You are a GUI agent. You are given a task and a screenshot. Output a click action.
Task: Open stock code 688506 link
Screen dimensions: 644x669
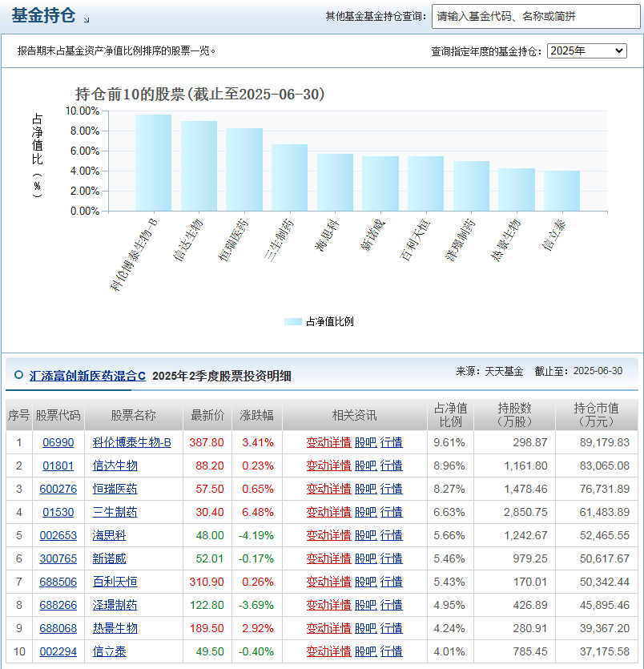click(58, 582)
